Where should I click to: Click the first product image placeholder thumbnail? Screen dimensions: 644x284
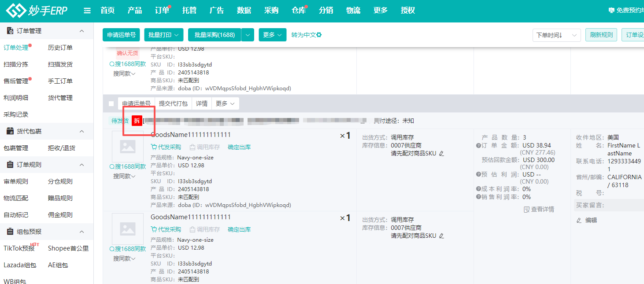tap(128, 147)
